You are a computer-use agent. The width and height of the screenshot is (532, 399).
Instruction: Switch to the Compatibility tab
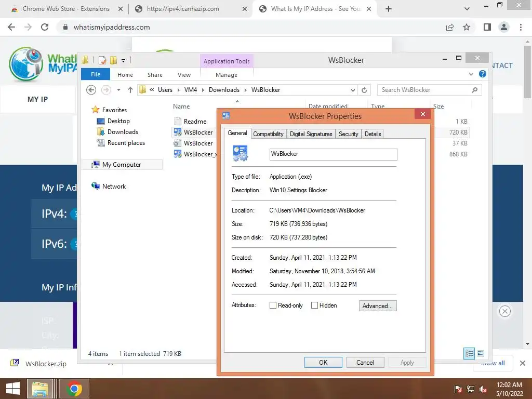pos(268,134)
